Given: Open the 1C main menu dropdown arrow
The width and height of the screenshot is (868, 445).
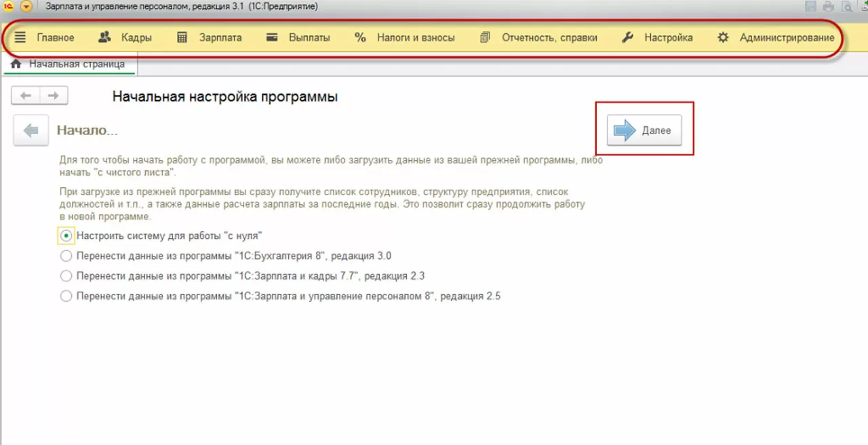Looking at the screenshot, I should pos(27,6).
